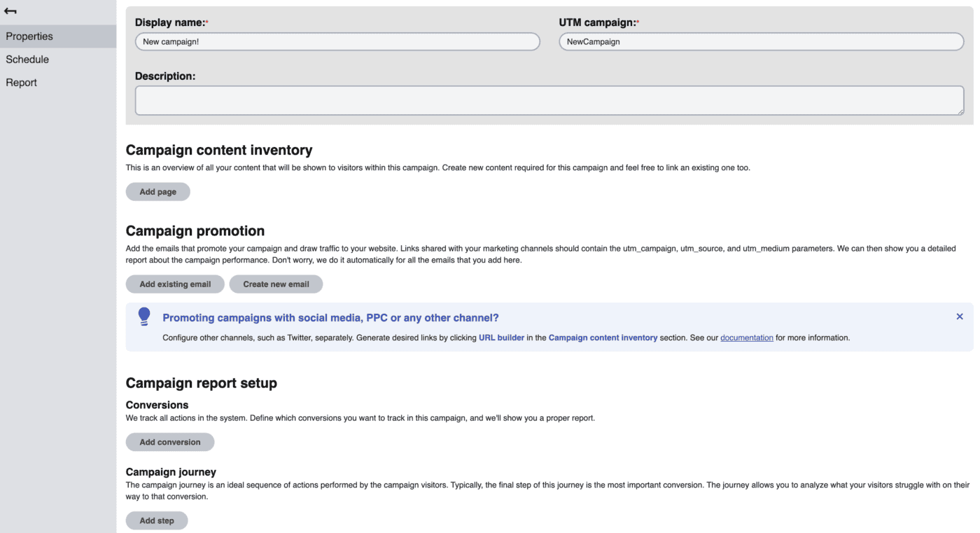
Task: Click the Display name label
Action: [171, 22]
